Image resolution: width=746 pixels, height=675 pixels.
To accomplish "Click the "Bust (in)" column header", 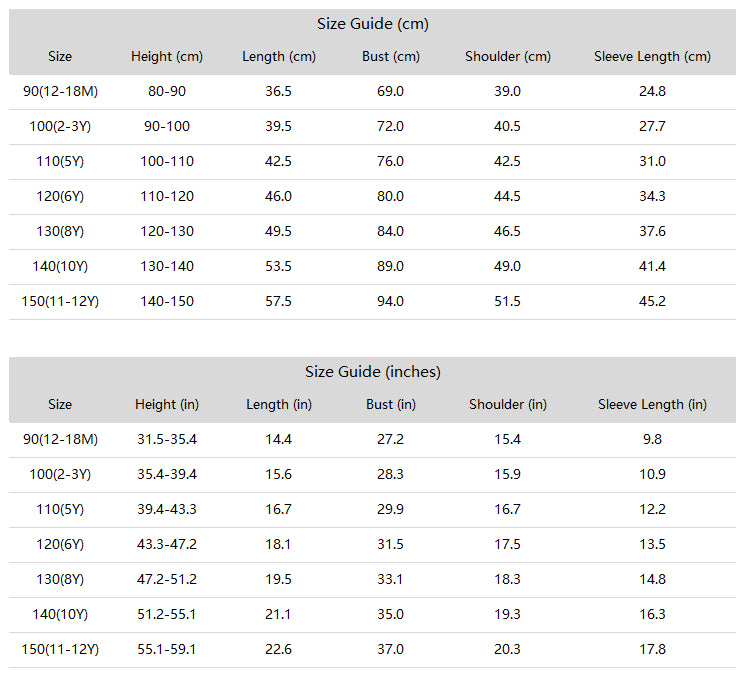I will pyautogui.click(x=391, y=404).
